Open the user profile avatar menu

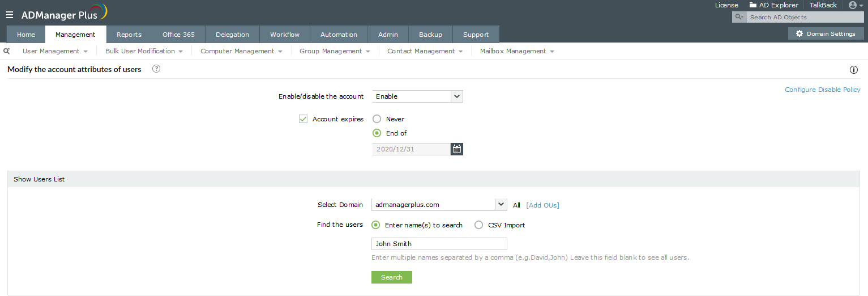[x=856, y=5]
